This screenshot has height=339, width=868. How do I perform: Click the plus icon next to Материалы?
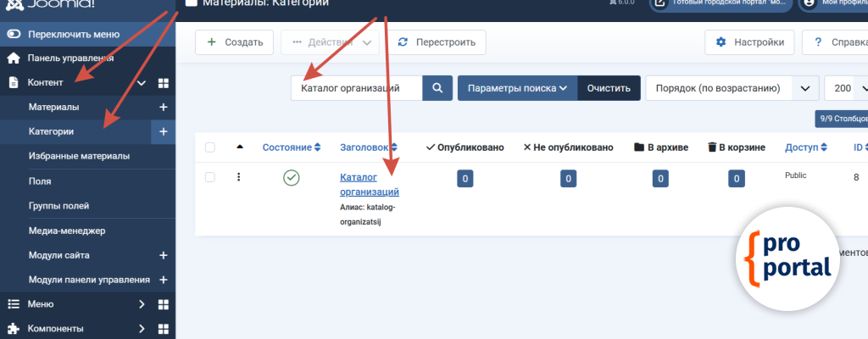tap(163, 108)
